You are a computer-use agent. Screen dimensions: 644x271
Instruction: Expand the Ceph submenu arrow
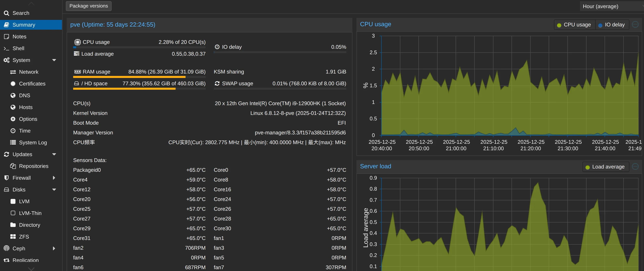54,248
